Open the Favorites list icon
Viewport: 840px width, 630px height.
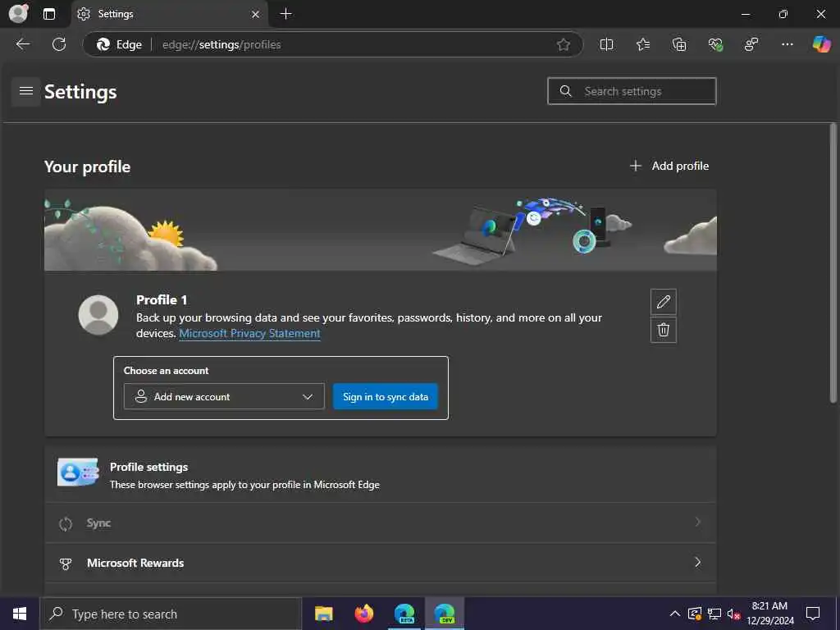[643, 44]
